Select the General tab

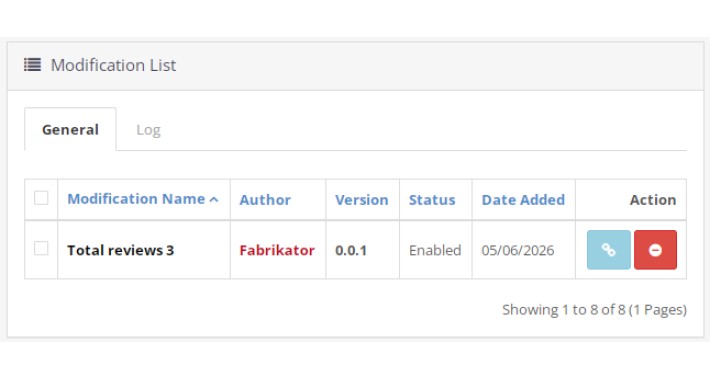click(x=70, y=130)
